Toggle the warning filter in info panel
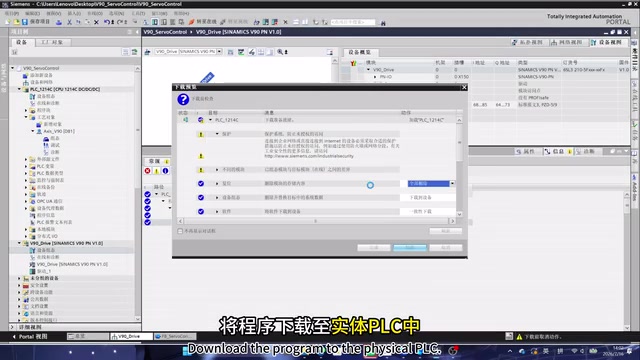Image resolution: width=640 pixels, height=360 pixels. [x=156, y=171]
